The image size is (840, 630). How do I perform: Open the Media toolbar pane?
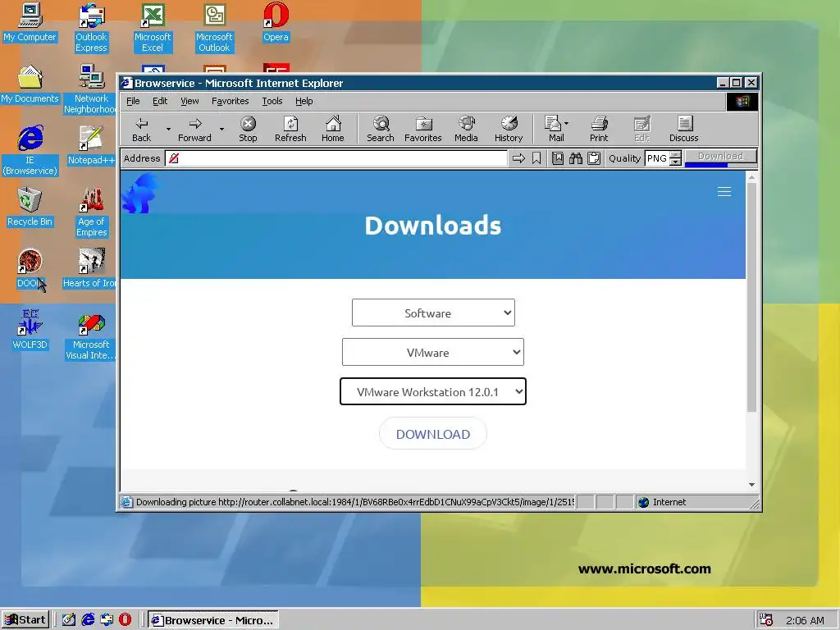tap(466, 130)
